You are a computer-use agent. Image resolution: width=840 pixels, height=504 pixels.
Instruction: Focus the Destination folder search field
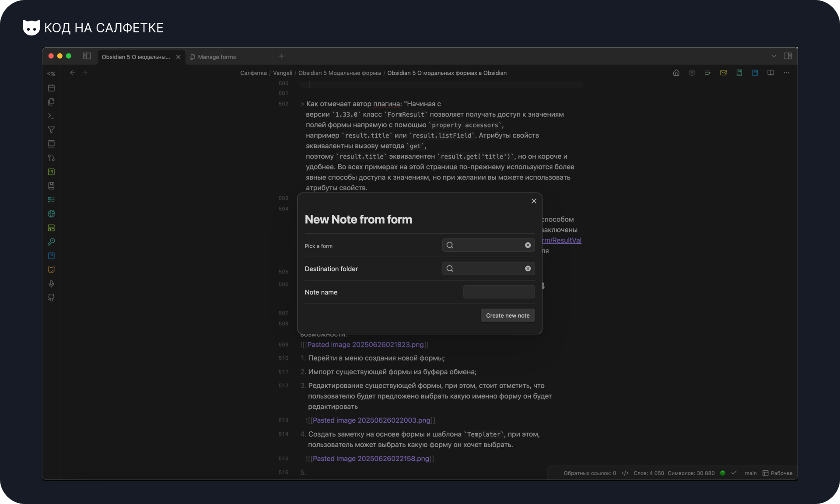pos(488,269)
